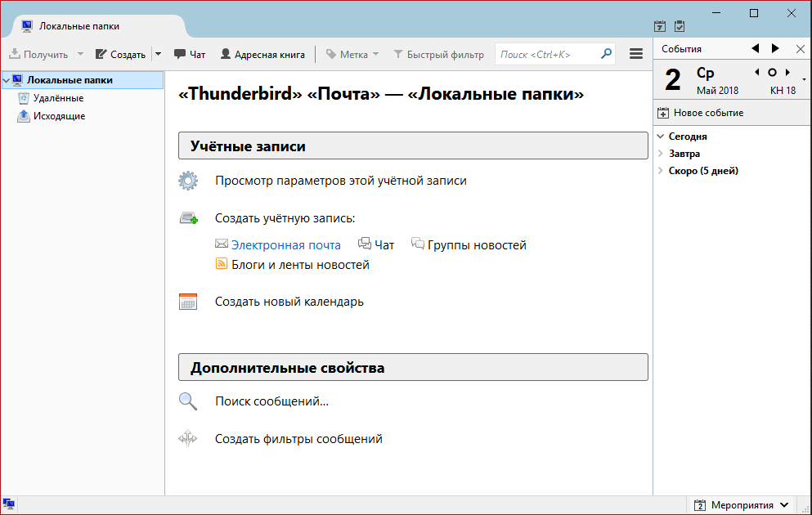This screenshot has height=515, width=812.
Task: Click the magnifier icon beside Поиск сообщений
Action: 188,401
